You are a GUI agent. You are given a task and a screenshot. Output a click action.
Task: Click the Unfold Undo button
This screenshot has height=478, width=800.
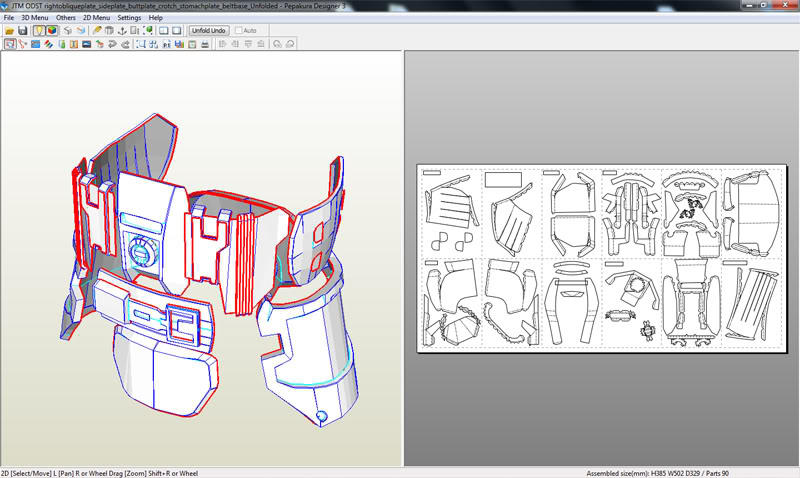209,31
